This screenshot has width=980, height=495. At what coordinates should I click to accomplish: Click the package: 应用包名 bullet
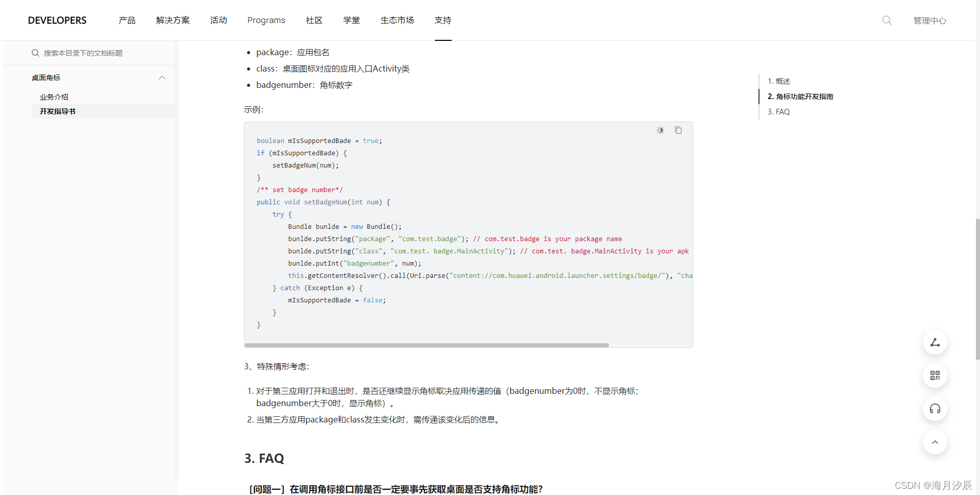tap(293, 52)
